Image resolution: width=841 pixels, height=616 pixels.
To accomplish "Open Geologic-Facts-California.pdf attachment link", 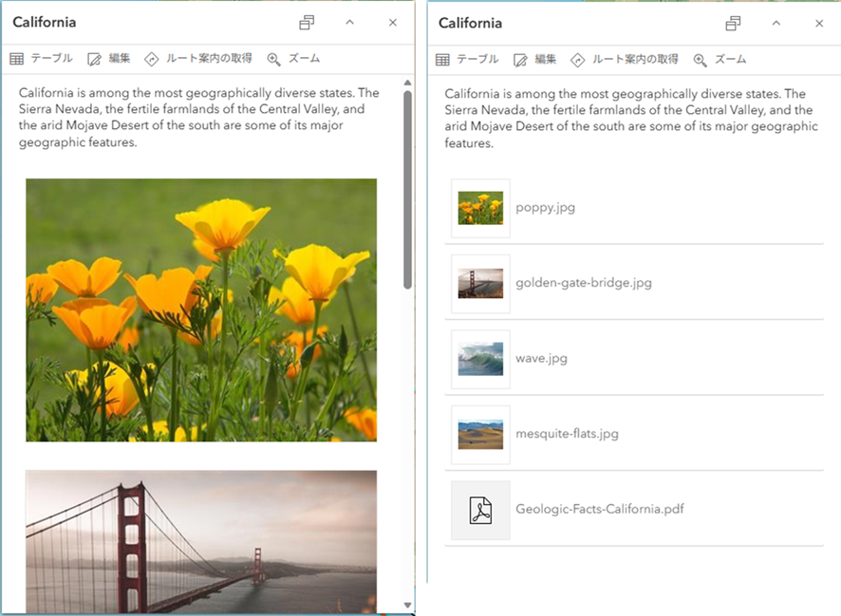I will pyautogui.click(x=600, y=509).
